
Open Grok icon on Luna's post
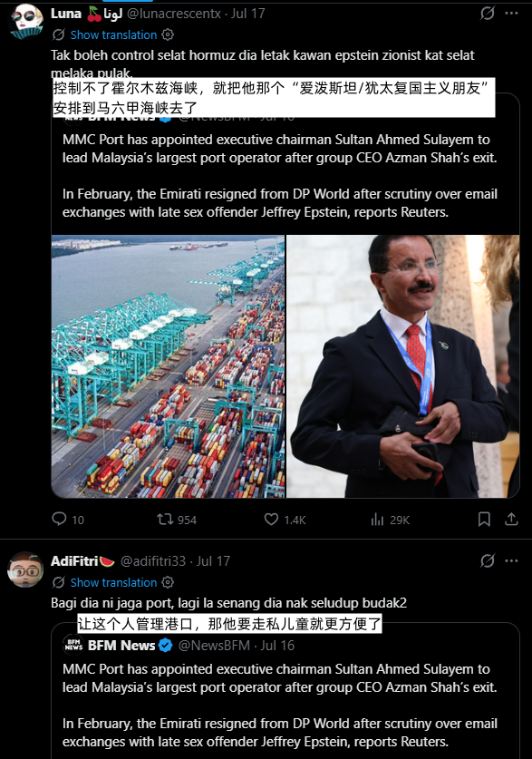[x=487, y=13]
